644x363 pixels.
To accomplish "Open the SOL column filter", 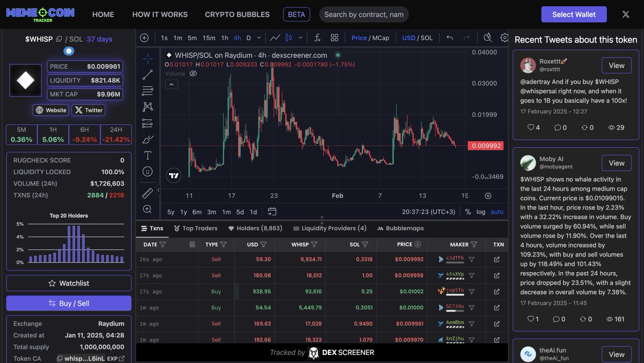I will 365,244.
